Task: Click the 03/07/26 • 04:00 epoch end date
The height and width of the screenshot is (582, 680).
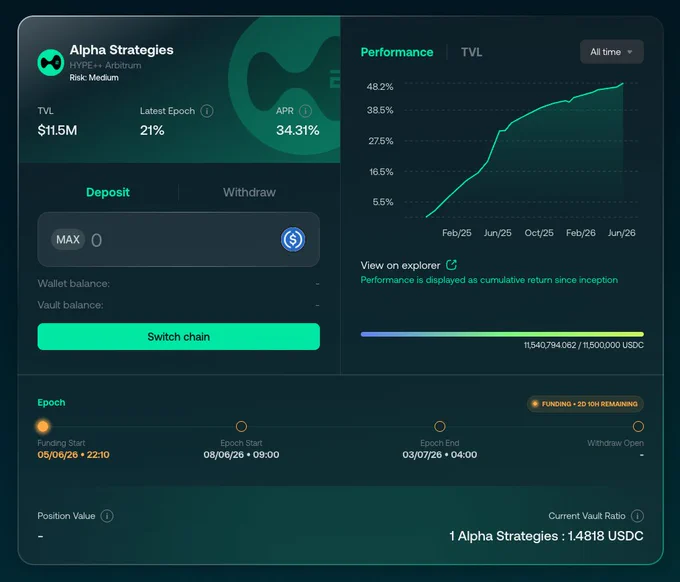Action: pos(440,454)
